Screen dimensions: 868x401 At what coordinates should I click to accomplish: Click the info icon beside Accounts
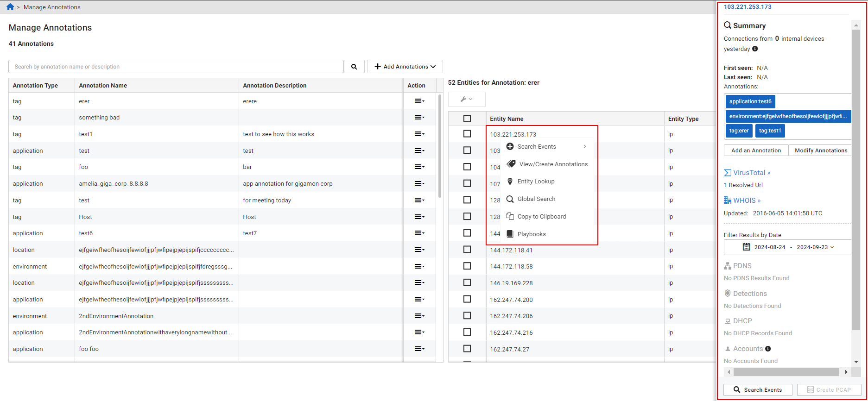(x=768, y=349)
